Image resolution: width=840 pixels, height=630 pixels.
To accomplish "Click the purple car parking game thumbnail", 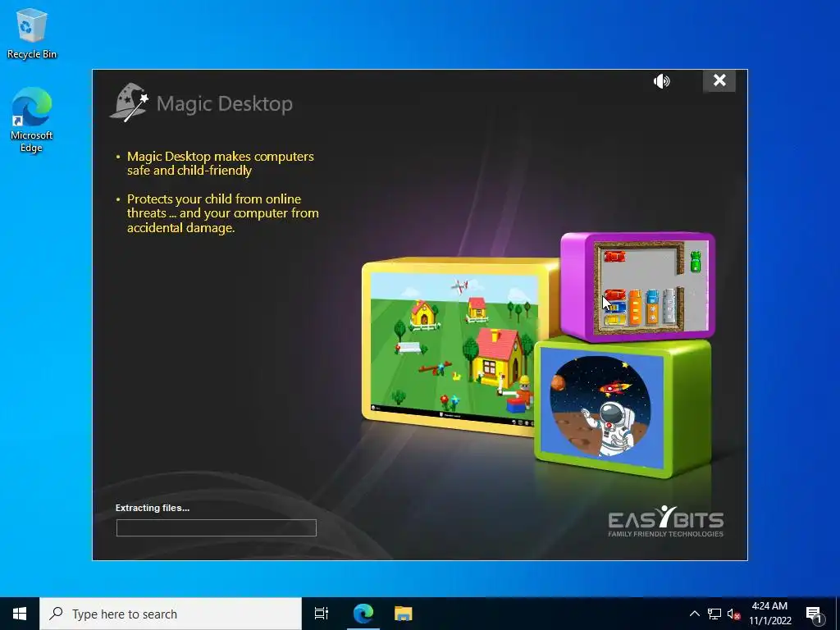I will pyautogui.click(x=637, y=286).
